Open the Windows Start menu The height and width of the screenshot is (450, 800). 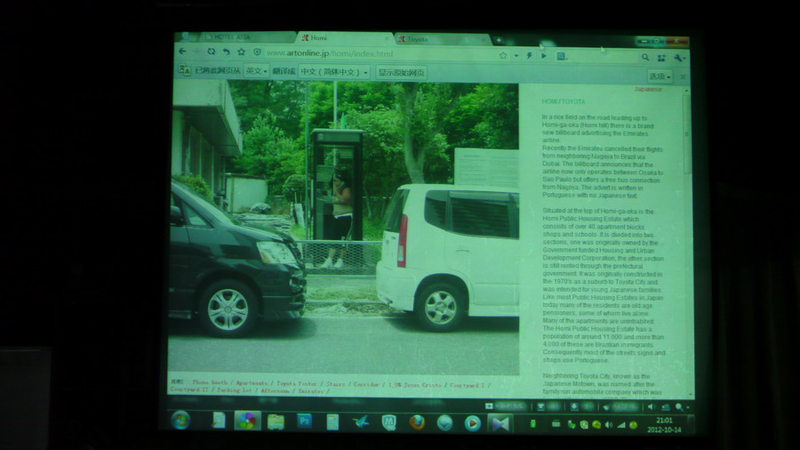pos(180,420)
